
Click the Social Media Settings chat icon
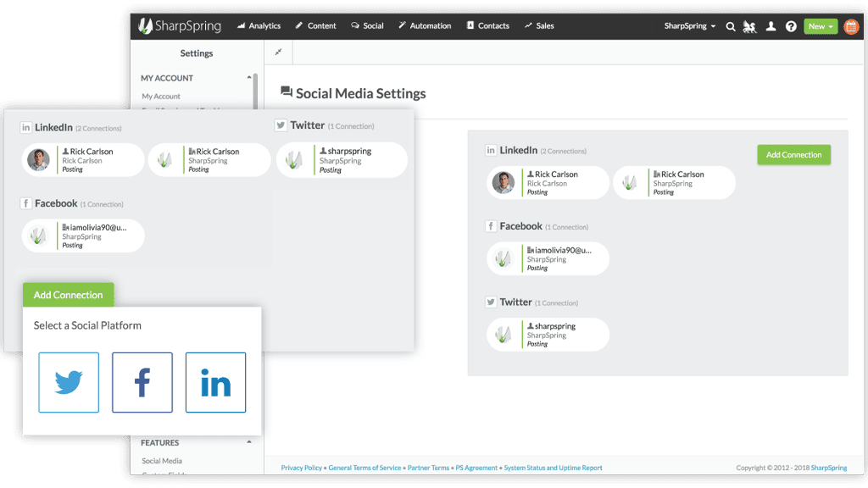[287, 91]
